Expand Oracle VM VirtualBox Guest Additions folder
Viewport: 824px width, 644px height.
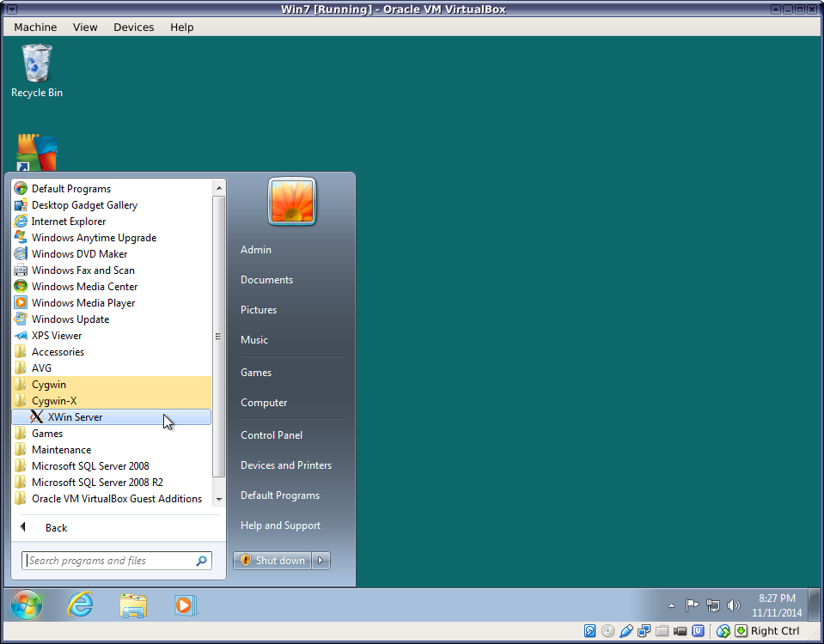112,499
